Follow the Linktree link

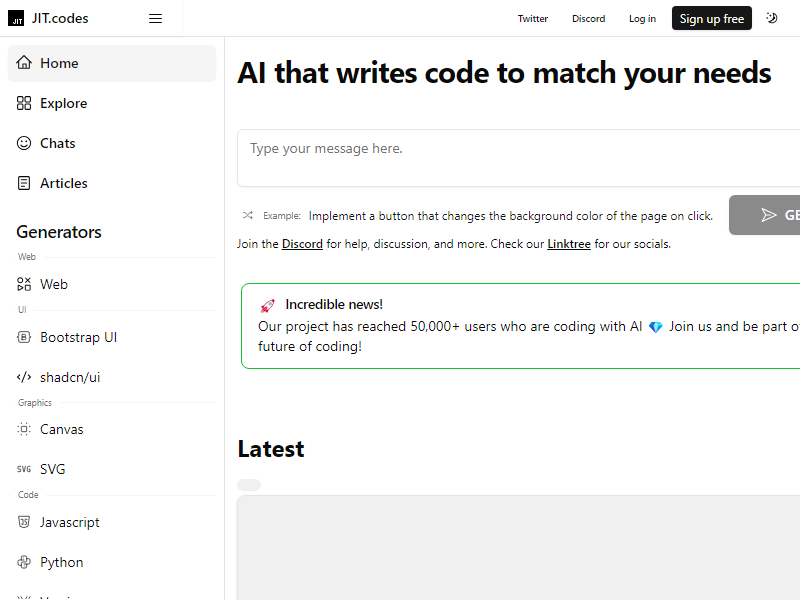click(x=569, y=244)
